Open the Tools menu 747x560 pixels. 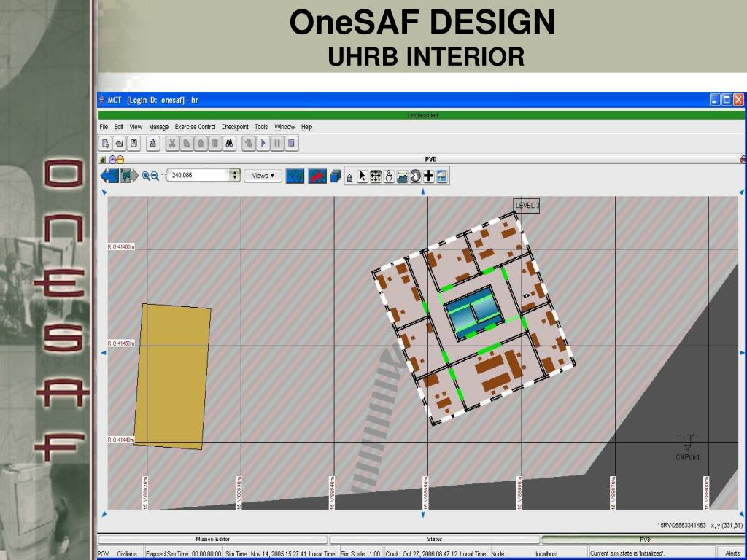[x=261, y=127]
